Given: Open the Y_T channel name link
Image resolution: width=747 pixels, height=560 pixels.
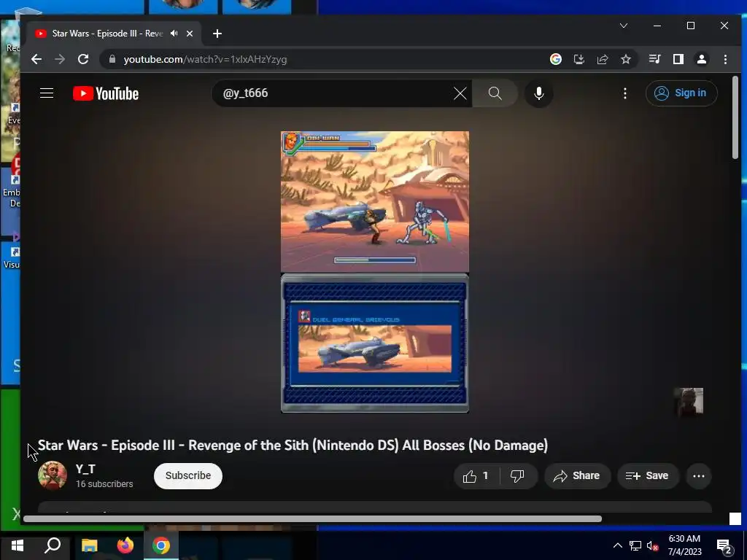Looking at the screenshot, I should pyautogui.click(x=85, y=469).
